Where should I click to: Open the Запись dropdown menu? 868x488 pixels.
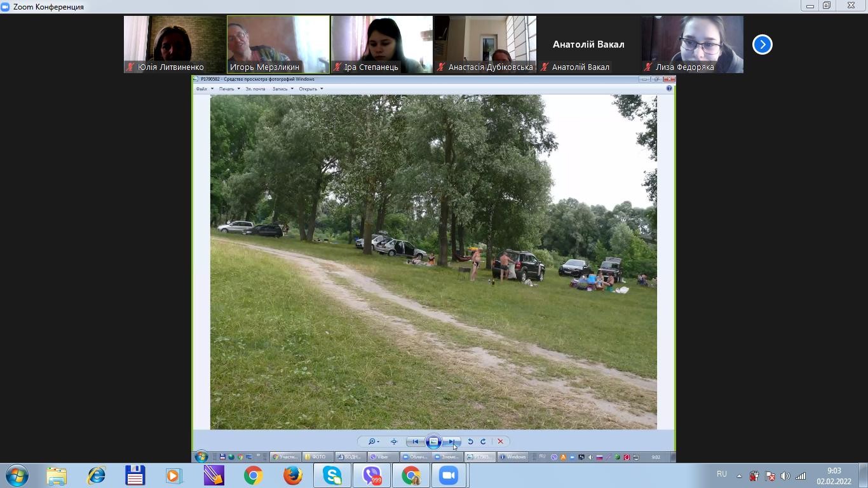click(x=283, y=89)
